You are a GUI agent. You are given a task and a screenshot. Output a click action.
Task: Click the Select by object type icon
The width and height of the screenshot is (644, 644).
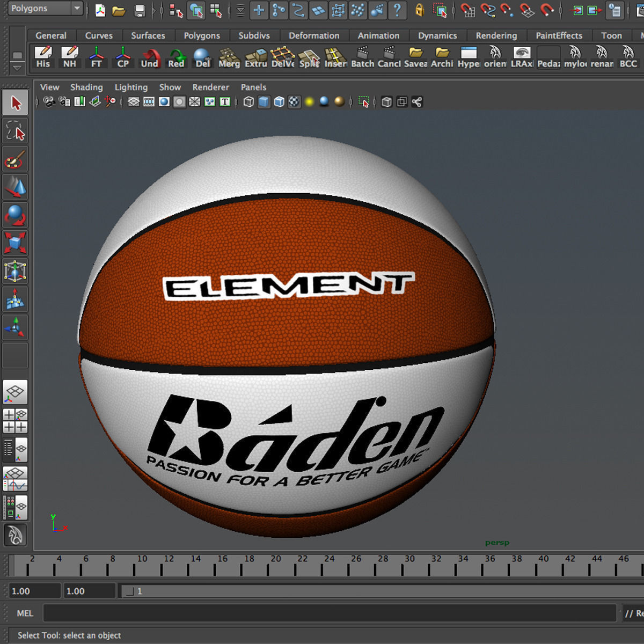pos(196,10)
